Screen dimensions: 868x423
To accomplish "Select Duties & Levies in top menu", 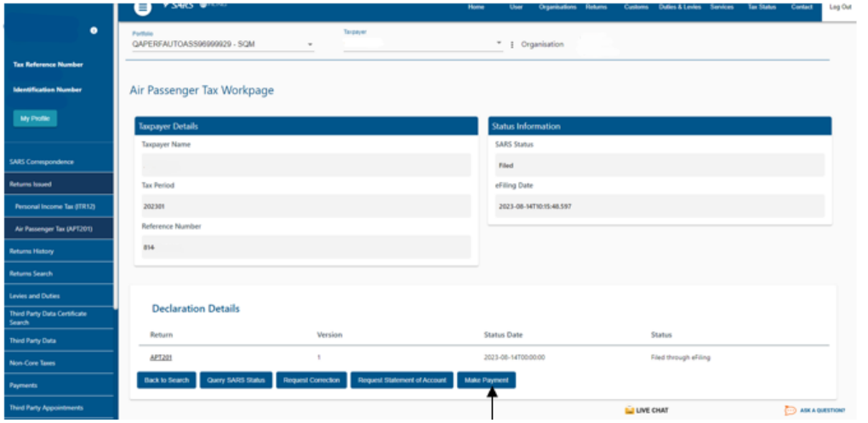I will (x=680, y=7).
